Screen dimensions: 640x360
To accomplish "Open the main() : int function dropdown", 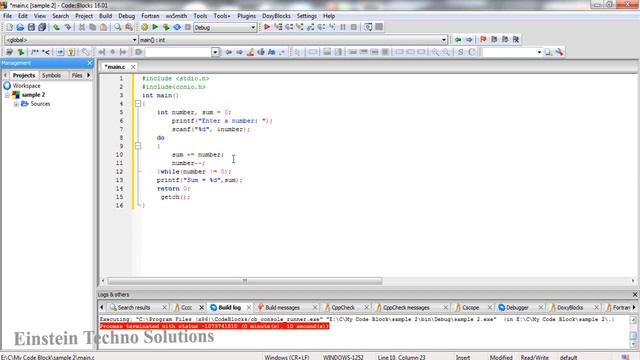I will coord(444,40).
